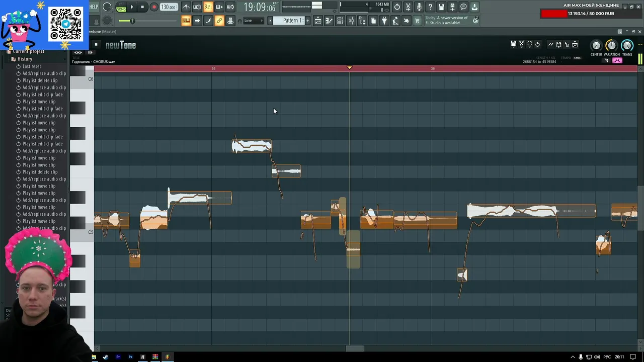This screenshot has width=644, height=362.
Task: Click the main pitch knob
Action: pyautogui.click(x=107, y=21)
